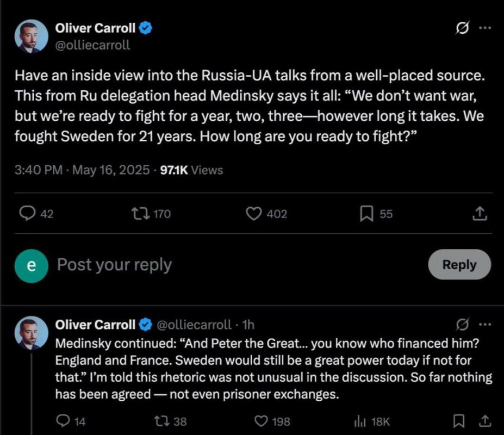Open the more options menu on the reply tweet
This screenshot has height=435, width=504.
(486, 324)
